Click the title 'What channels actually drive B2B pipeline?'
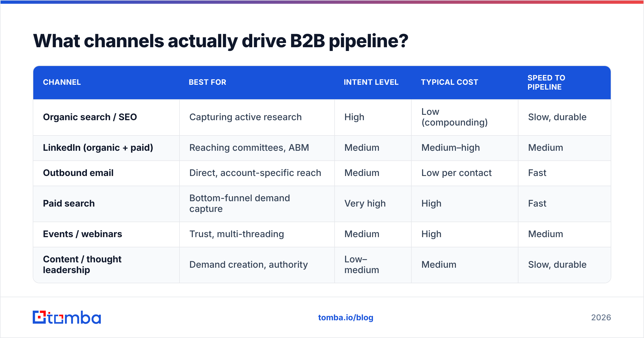This screenshot has width=644, height=338. [221, 41]
